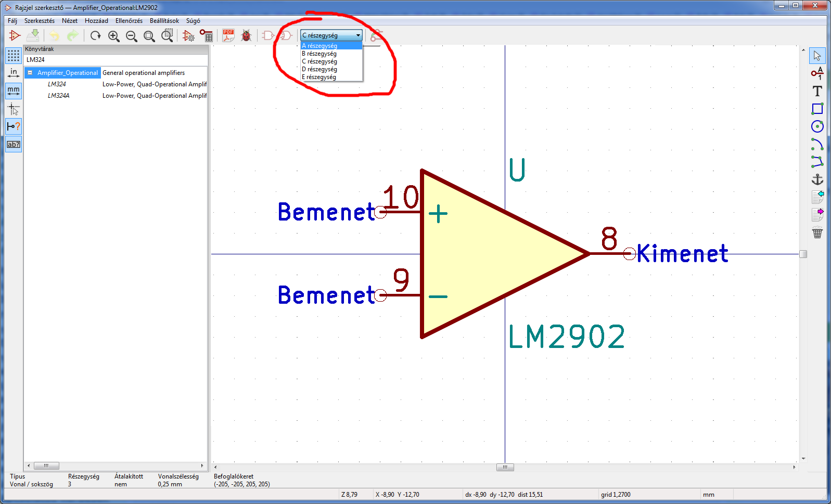Image resolution: width=831 pixels, height=504 pixels.
Task: Toggle synchronized pin editing mode
Action: click(x=376, y=35)
